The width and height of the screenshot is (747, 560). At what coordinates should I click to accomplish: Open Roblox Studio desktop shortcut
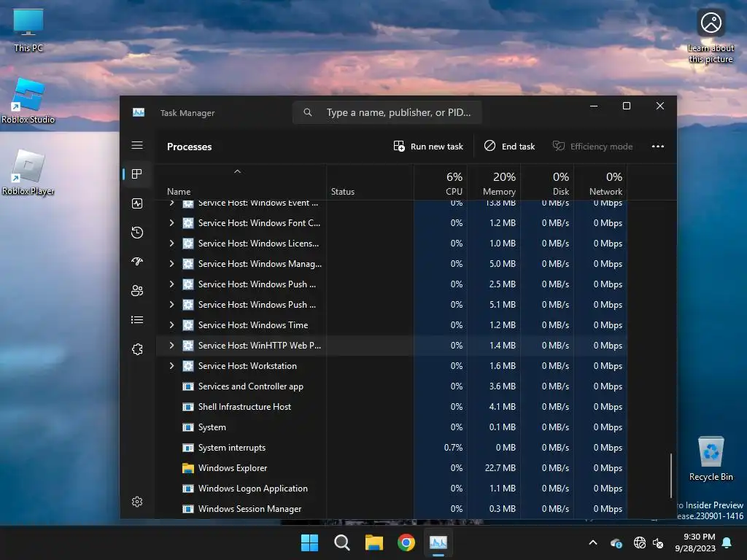click(x=28, y=101)
